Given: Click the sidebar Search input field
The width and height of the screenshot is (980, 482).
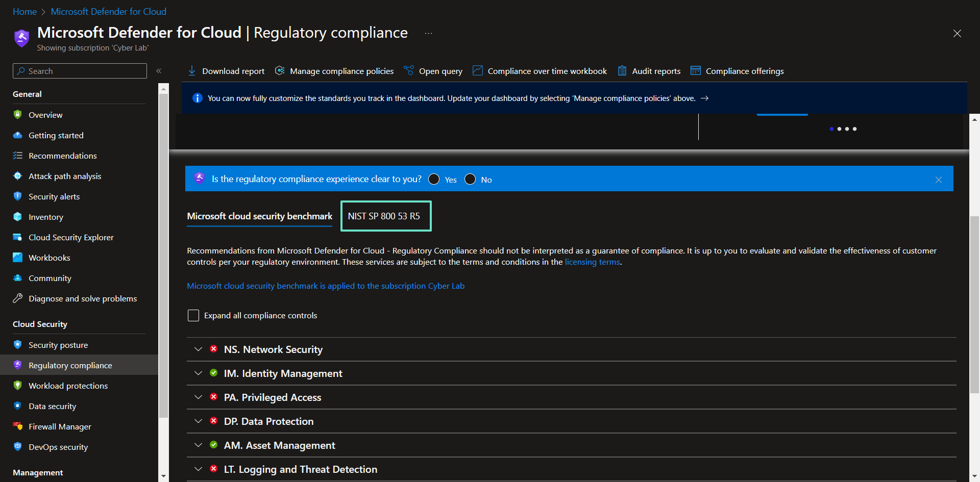Looking at the screenshot, I should 80,71.
